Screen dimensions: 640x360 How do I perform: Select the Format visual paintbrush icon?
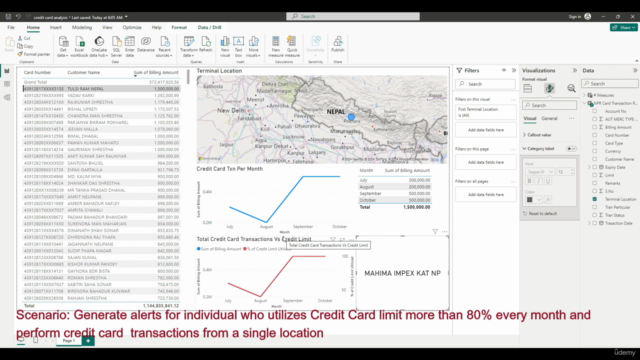pos(549,88)
